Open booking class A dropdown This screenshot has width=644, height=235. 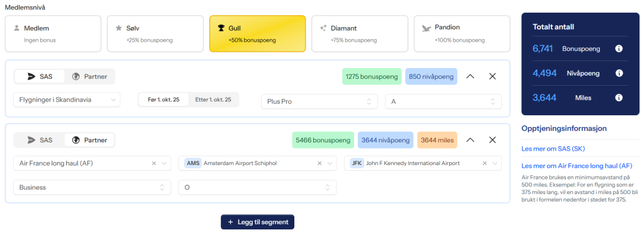443,101
